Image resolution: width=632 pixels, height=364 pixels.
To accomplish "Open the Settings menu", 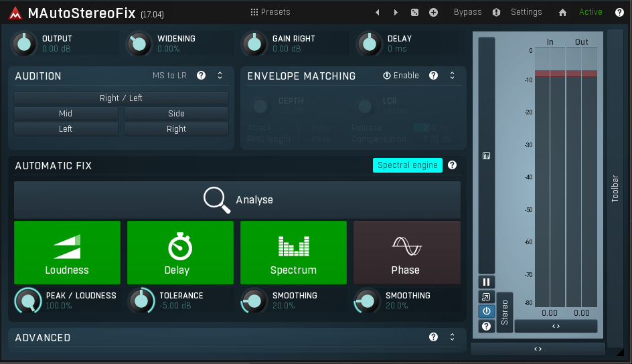I will pos(526,12).
